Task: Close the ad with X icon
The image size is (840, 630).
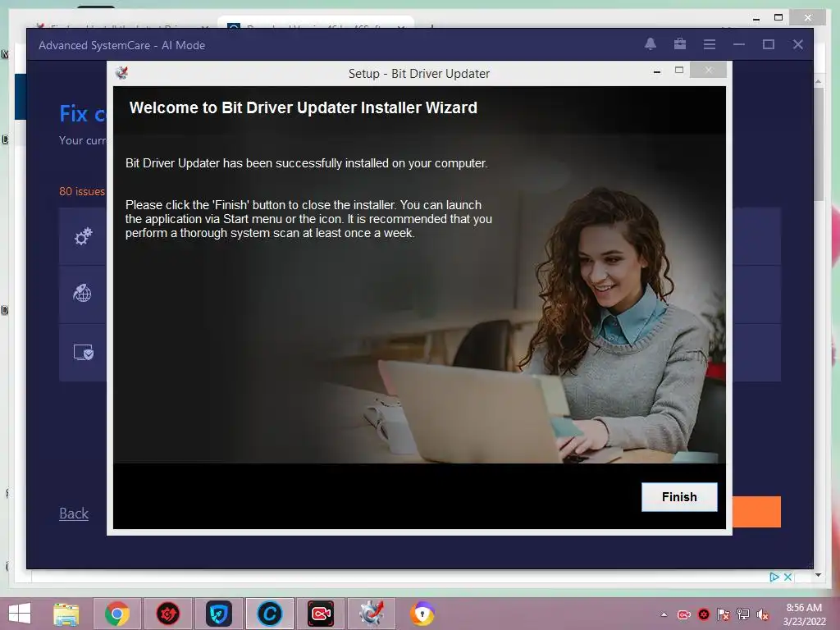Action: [788, 577]
